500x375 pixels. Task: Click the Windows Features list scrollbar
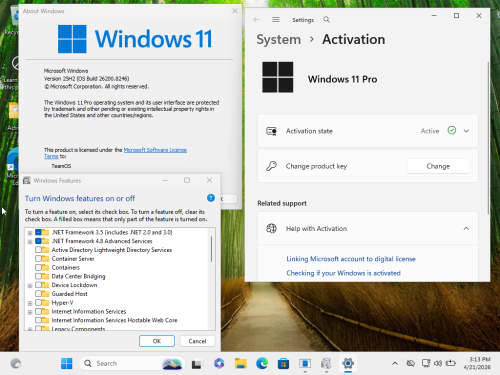pos(211,249)
